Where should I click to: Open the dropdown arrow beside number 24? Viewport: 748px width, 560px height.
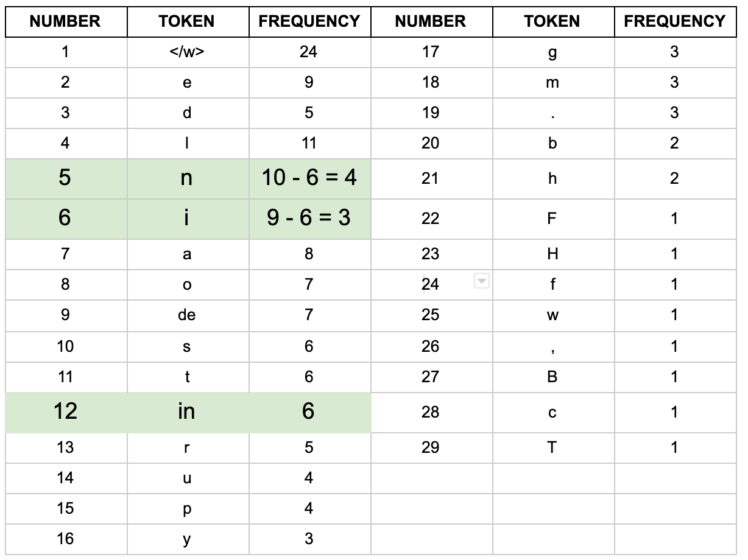tap(482, 281)
